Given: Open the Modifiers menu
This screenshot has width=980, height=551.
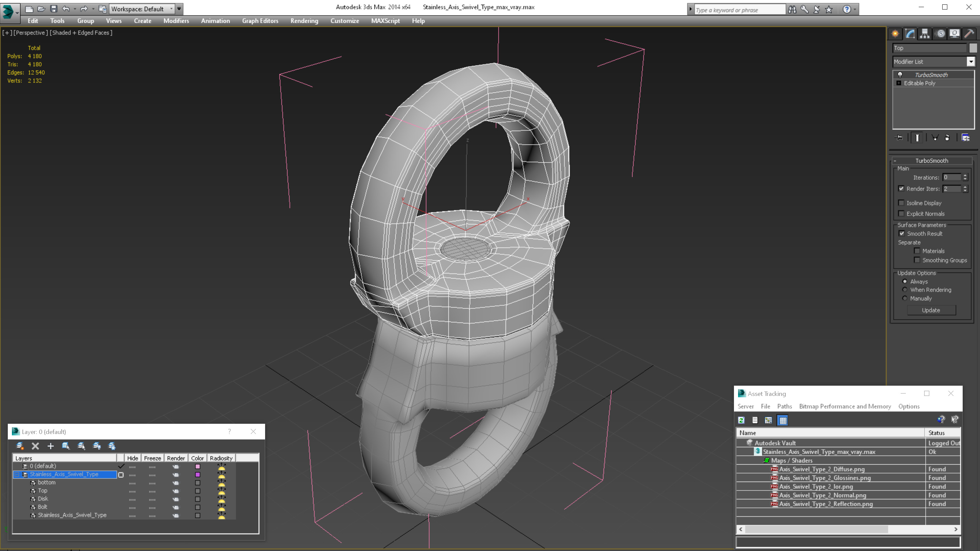Looking at the screenshot, I should coord(176,21).
